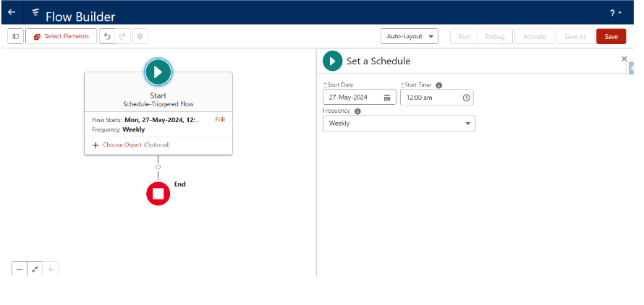Save the flow

pos(611,37)
